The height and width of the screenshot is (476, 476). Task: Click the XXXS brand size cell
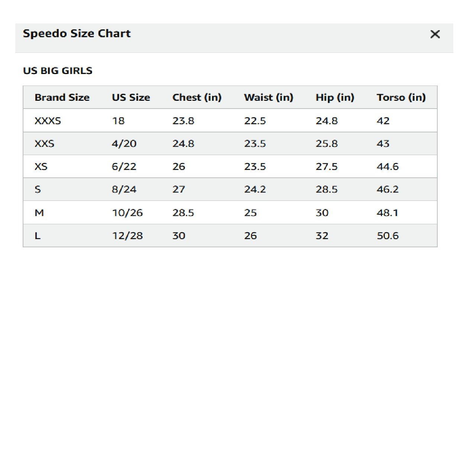pyautogui.click(x=48, y=121)
